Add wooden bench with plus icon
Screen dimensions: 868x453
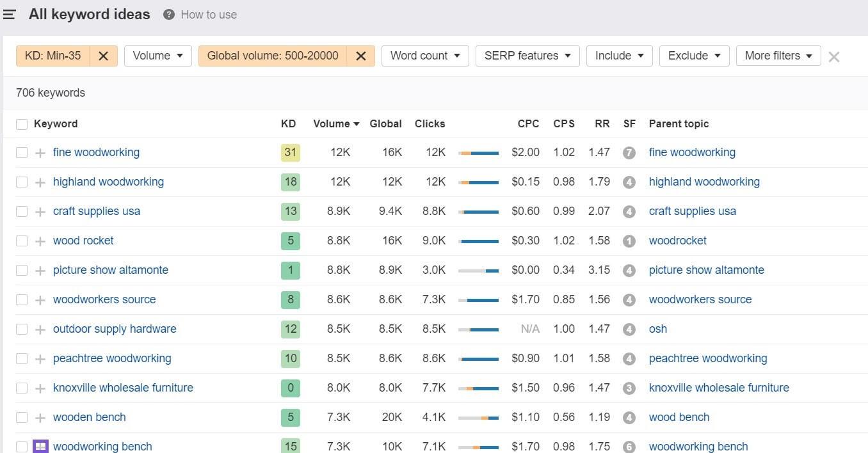click(x=40, y=418)
